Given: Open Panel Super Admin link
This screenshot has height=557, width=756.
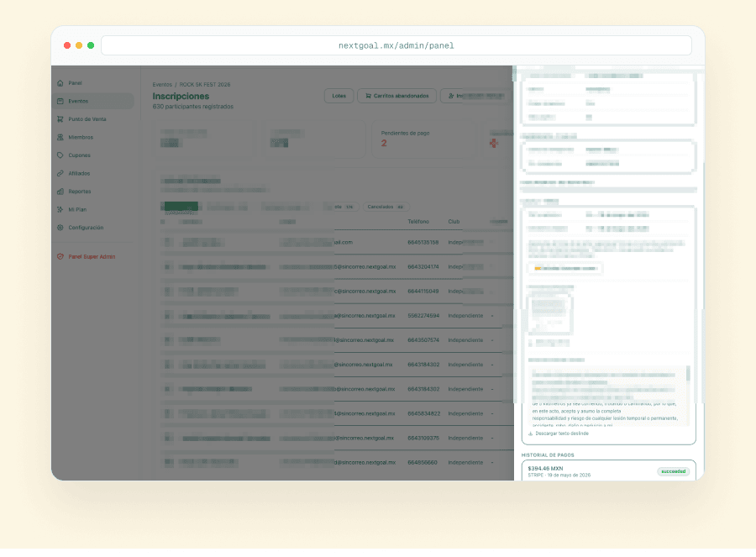Looking at the screenshot, I should tap(93, 256).
